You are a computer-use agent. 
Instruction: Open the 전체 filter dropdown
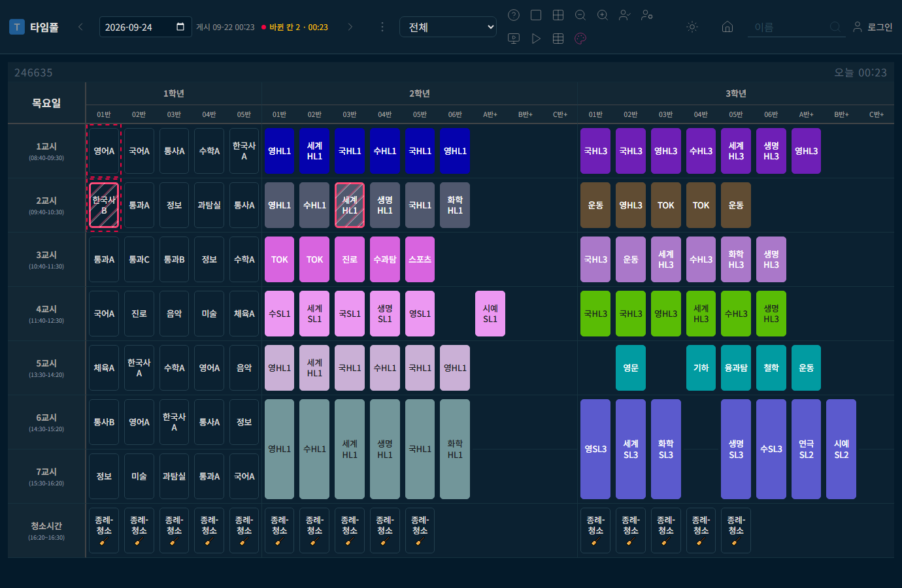(x=448, y=27)
